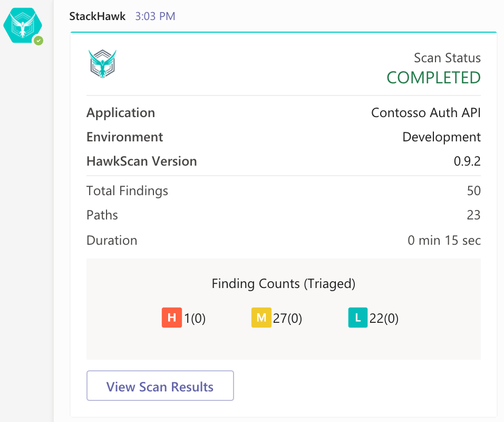Expand the Total Findings row
Screen dimensions: 504x422
point(127,191)
